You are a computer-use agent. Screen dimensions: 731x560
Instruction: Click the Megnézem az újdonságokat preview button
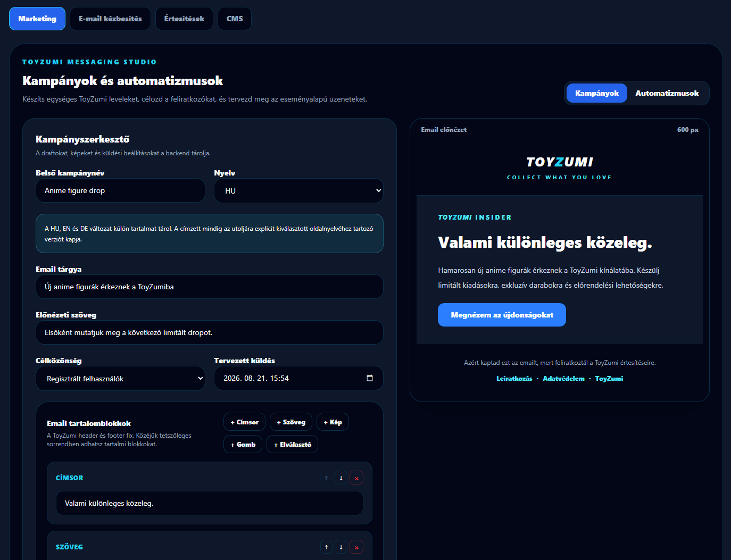502,315
